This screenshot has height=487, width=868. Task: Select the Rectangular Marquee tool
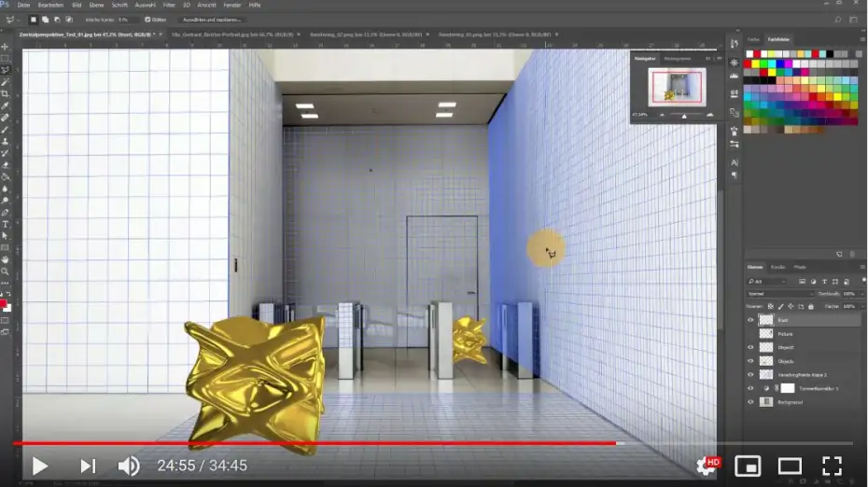(x=5, y=58)
